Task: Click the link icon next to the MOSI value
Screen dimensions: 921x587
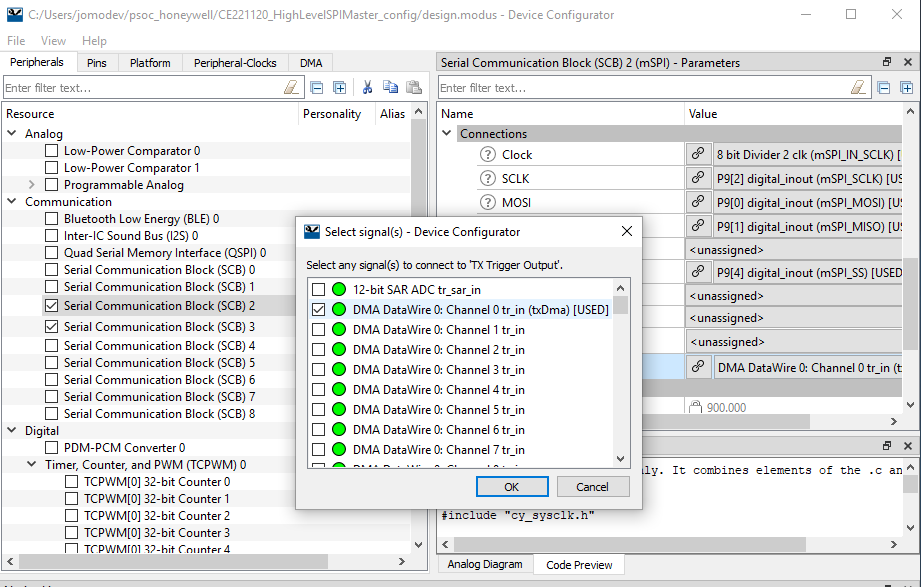Action: (698, 202)
